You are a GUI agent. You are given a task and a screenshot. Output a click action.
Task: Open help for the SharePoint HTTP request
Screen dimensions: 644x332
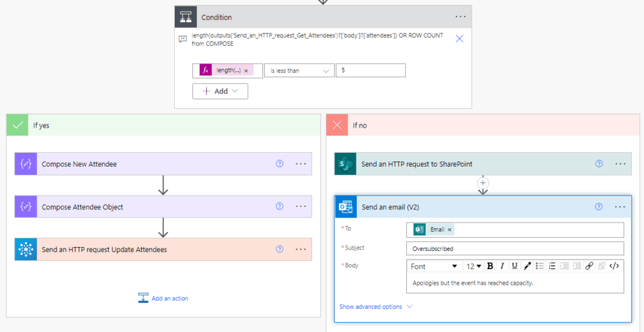[x=599, y=163]
